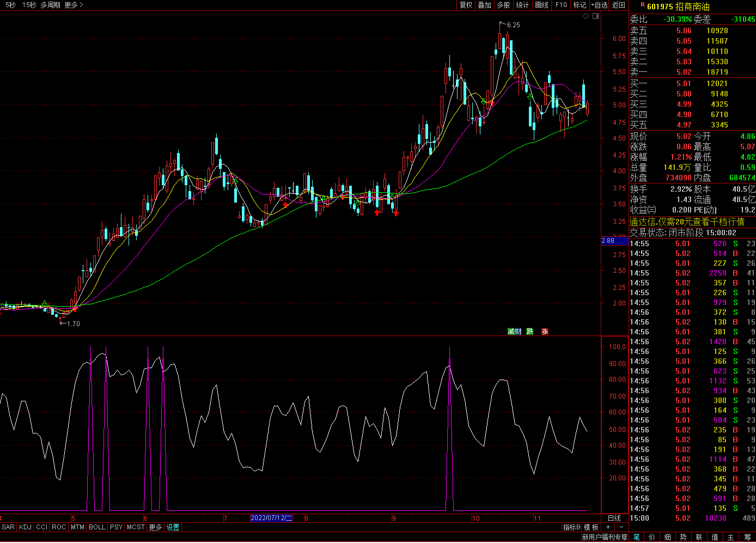Image resolution: width=756 pixels, height=543 pixels.
Task: Select BOLL indicator tab
Action: [97, 527]
